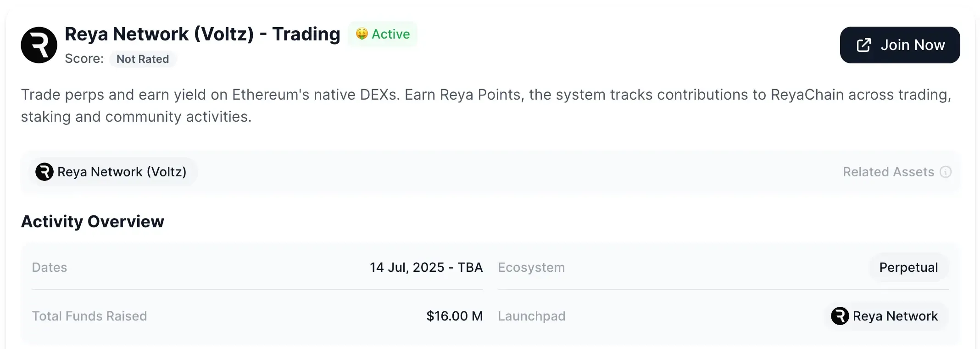The image size is (980, 349).
Task: Open the Related Assets section
Action: 889,172
